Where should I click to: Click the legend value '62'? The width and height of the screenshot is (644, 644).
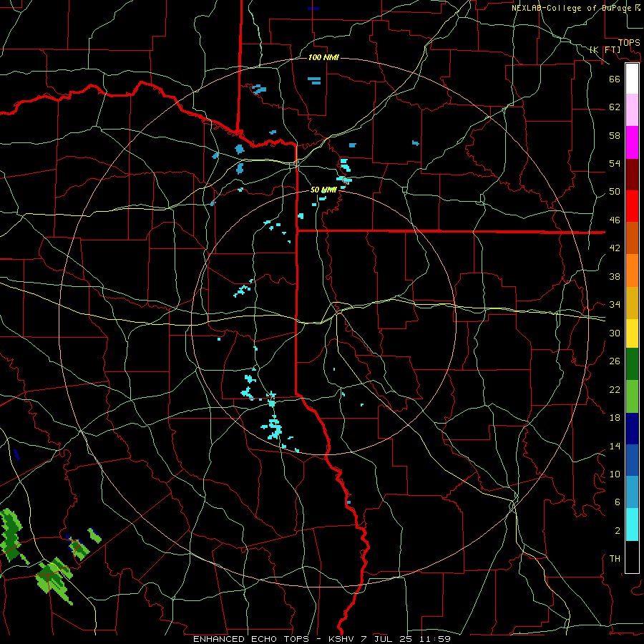coord(615,107)
